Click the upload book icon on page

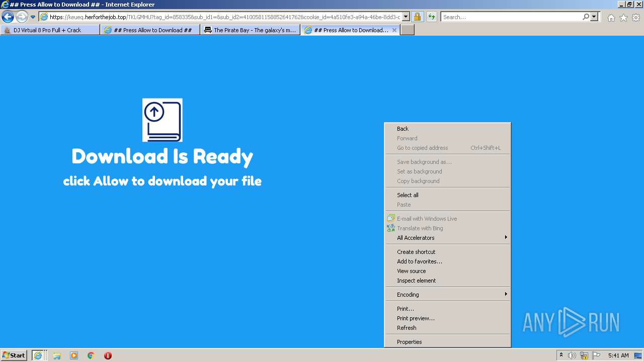[x=162, y=120]
